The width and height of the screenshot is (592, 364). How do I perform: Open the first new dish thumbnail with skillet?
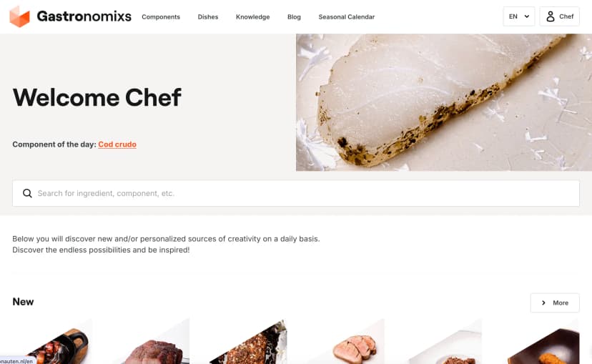coord(52,342)
